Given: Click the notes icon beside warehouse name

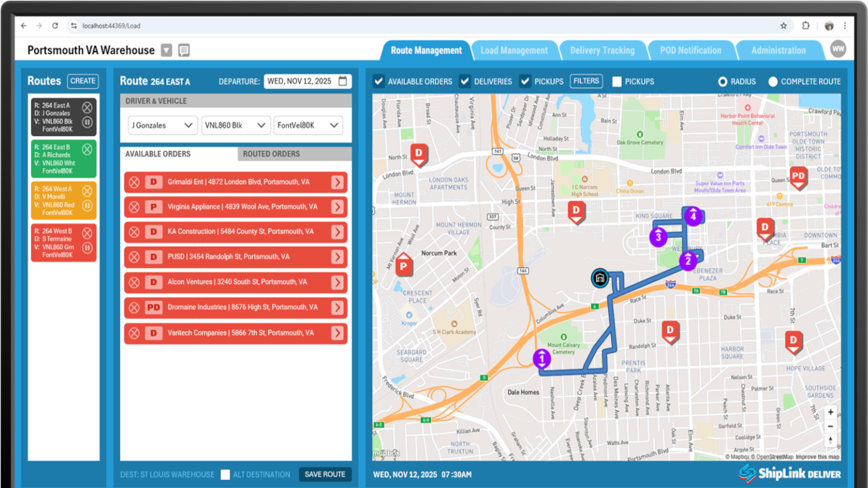Looking at the screenshot, I should click(x=184, y=50).
